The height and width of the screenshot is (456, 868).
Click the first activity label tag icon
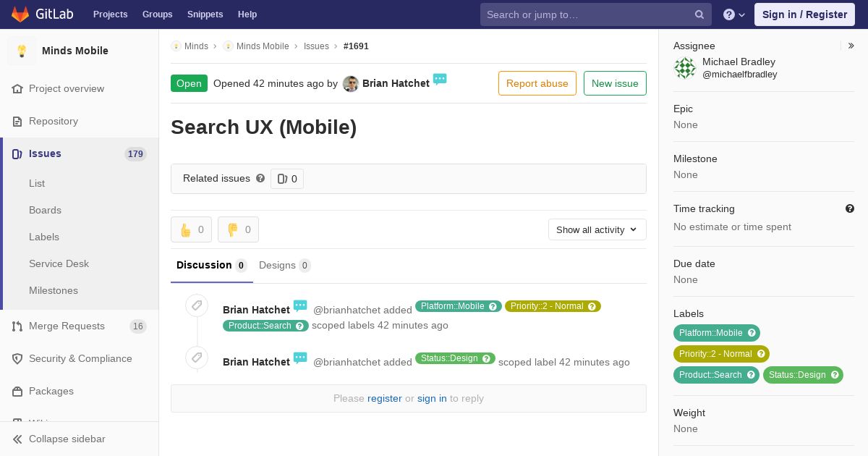(197, 305)
